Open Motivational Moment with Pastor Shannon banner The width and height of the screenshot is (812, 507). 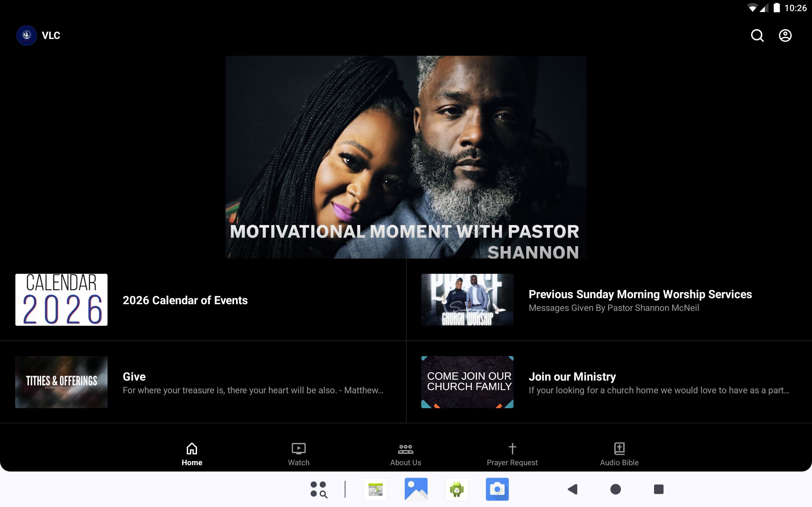[x=406, y=157]
